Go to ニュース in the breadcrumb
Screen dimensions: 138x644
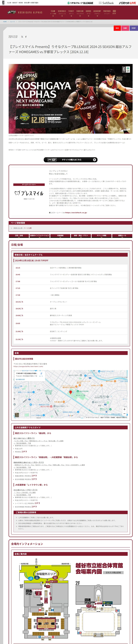tap(12, 22)
